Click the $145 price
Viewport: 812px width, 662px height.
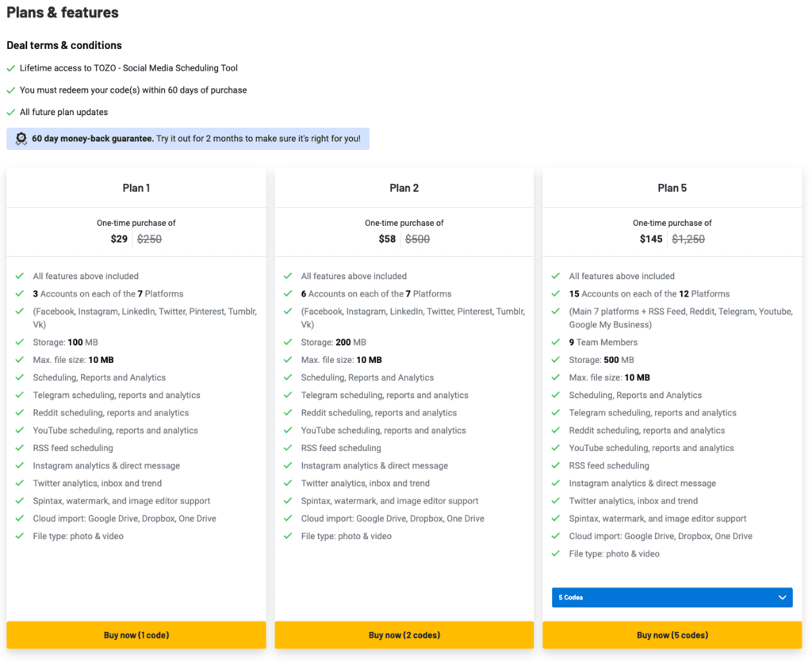pyautogui.click(x=651, y=239)
